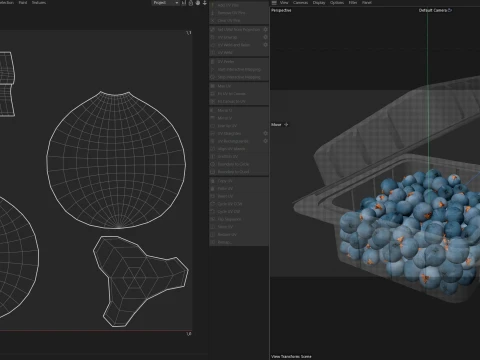Open the viewport Display menu
The height and width of the screenshot is (360, 480).
[x=319, y=3]
